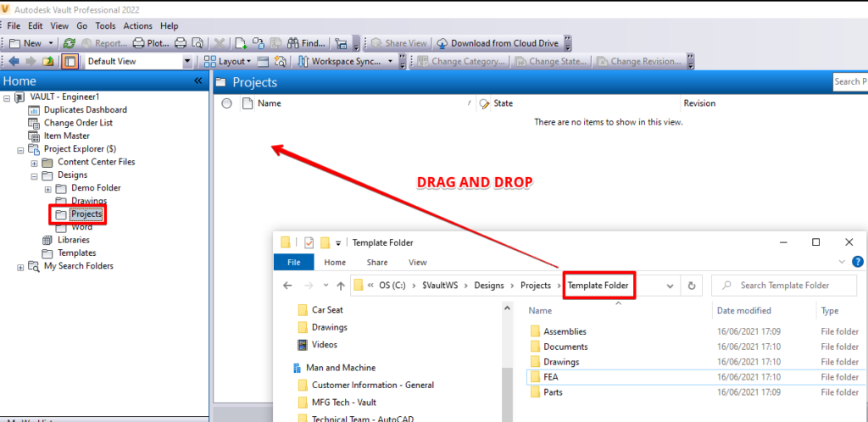Click the folder structure icon after Find
Image resolution: width=868 pixels, height=422 pixels.
(x=342, y=43)
